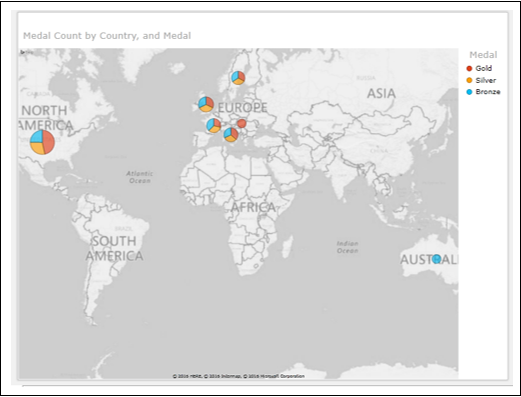Select the Bronze legend label
This screenshot has height=397, width=521.
point(488,92)
